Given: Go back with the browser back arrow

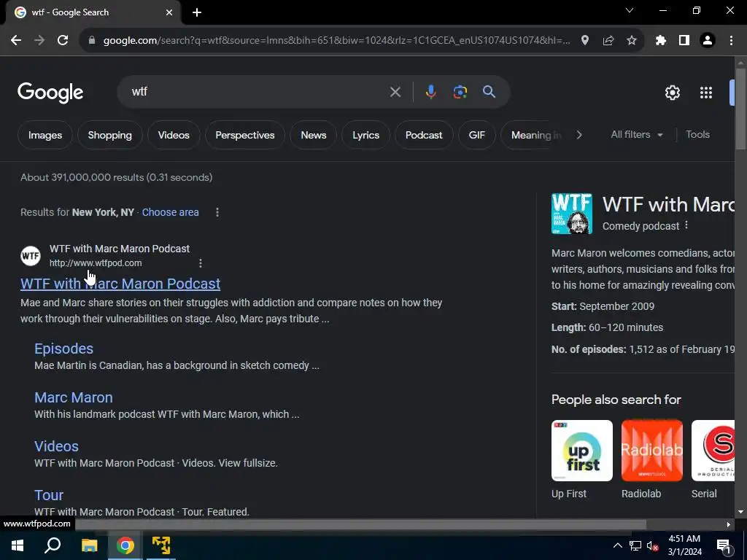Looking at the screenshot, I should point(16,41).
